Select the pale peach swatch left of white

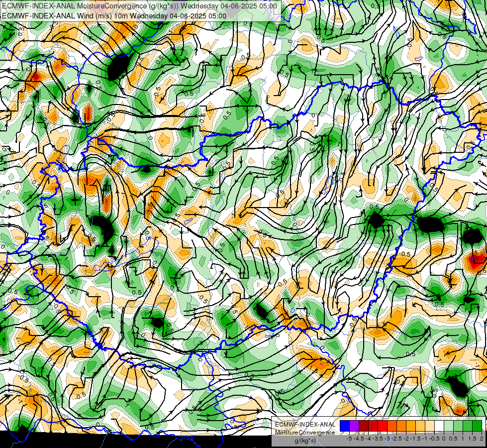(430, 426)
